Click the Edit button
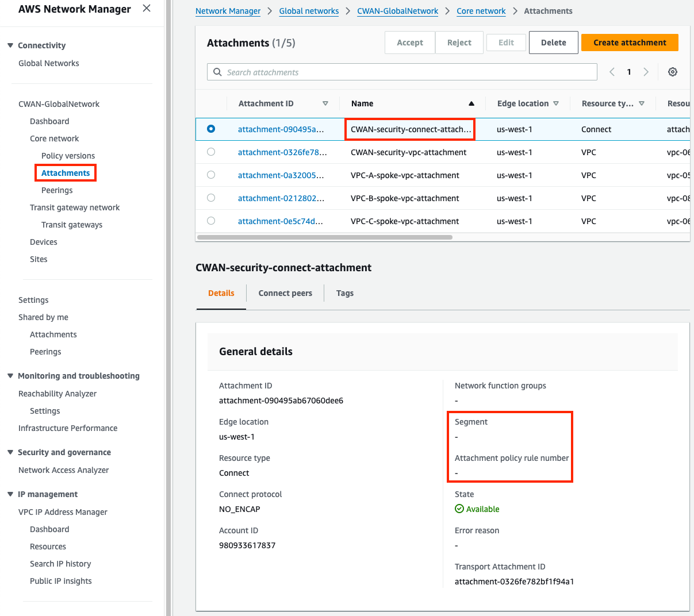 coord(506,43)
